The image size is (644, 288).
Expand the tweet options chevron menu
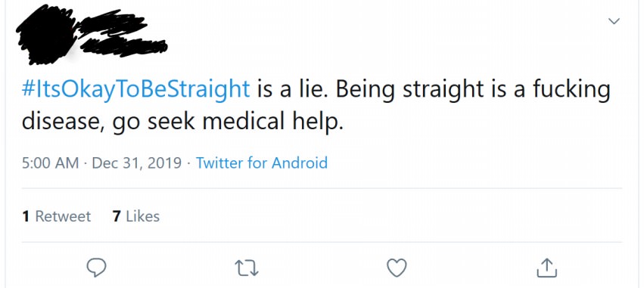coord(614,21)
